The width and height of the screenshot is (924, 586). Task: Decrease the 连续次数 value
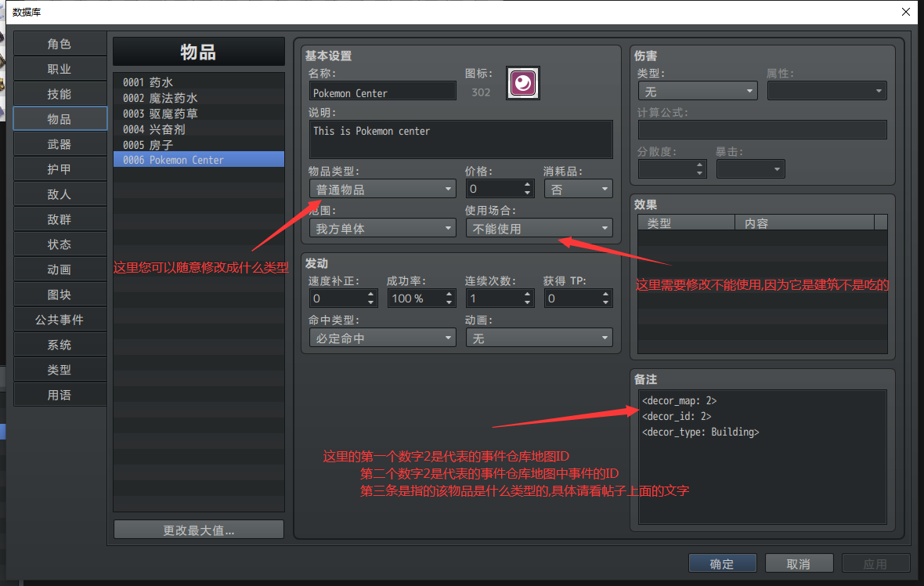(528, 302)
